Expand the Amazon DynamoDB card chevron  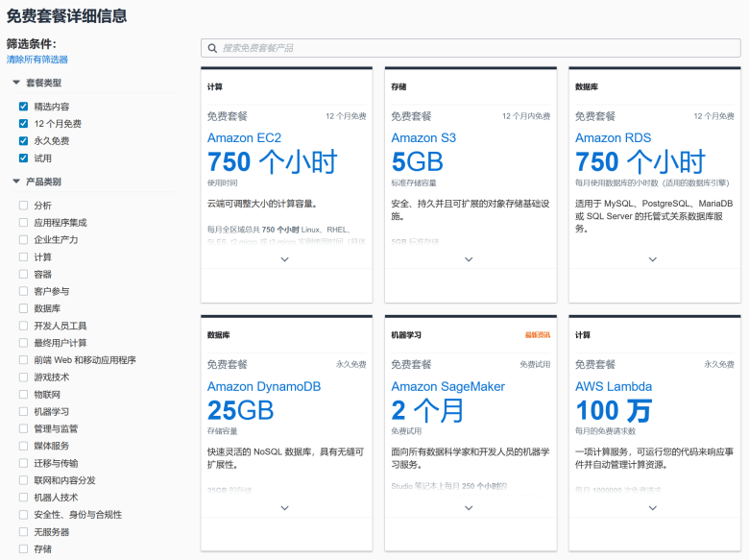coord(284,508)
